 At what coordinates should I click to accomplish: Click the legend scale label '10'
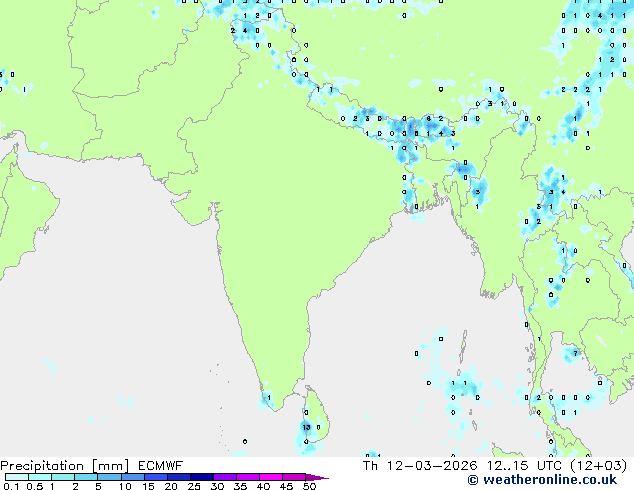(125, 486)
